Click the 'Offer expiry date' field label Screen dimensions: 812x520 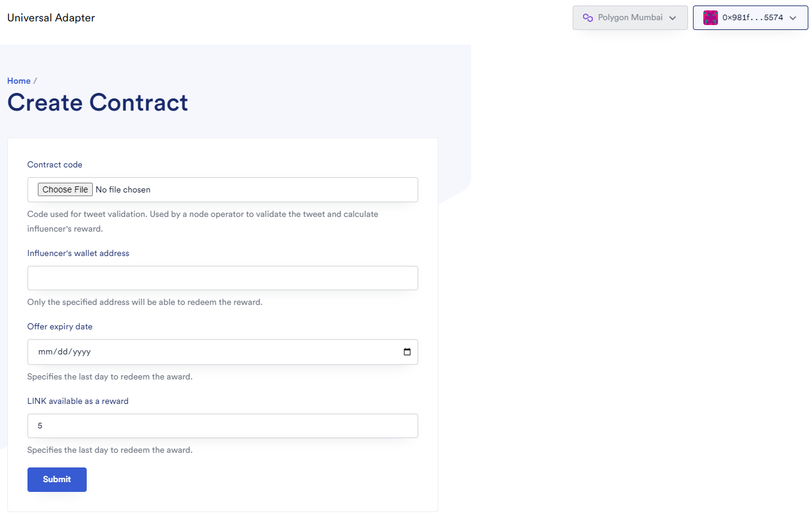(x=60, y=326)
